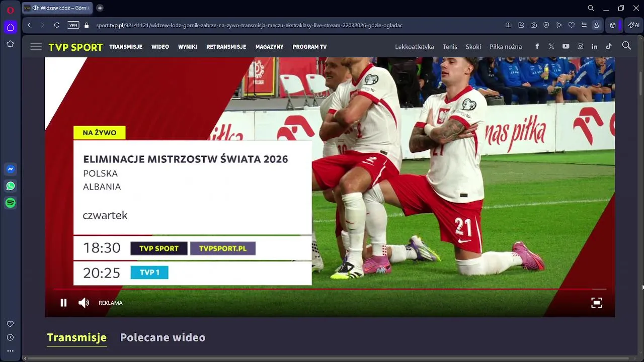This screenshot has height=362, width=644.
Task: Open the PROGRAM TV menu item
Action: (x=309, y=47)
